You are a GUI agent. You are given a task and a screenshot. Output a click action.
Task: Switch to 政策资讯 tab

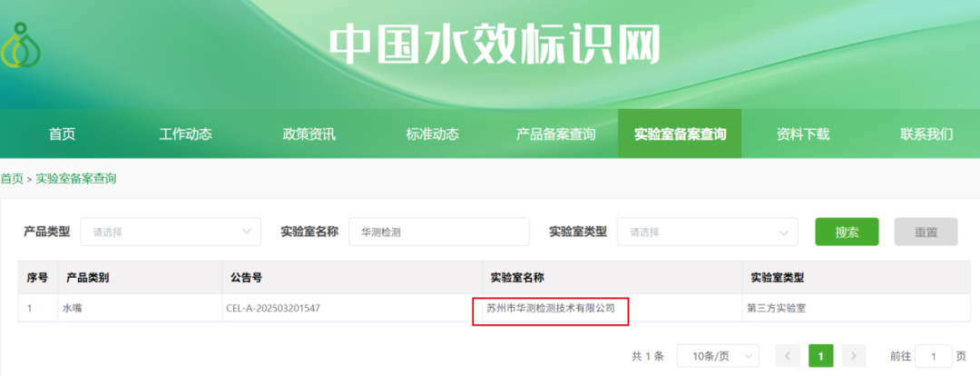coord(309,134)
